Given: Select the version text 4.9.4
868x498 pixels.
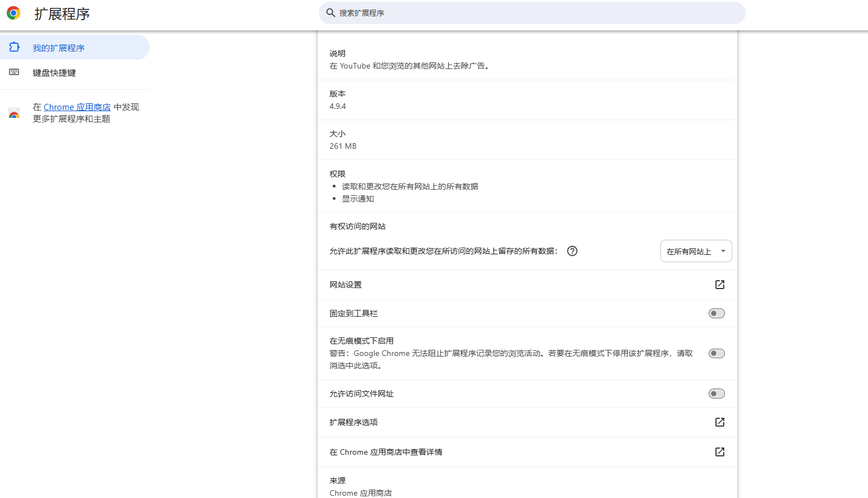Looking at the screenshot, I should [338, 106].
